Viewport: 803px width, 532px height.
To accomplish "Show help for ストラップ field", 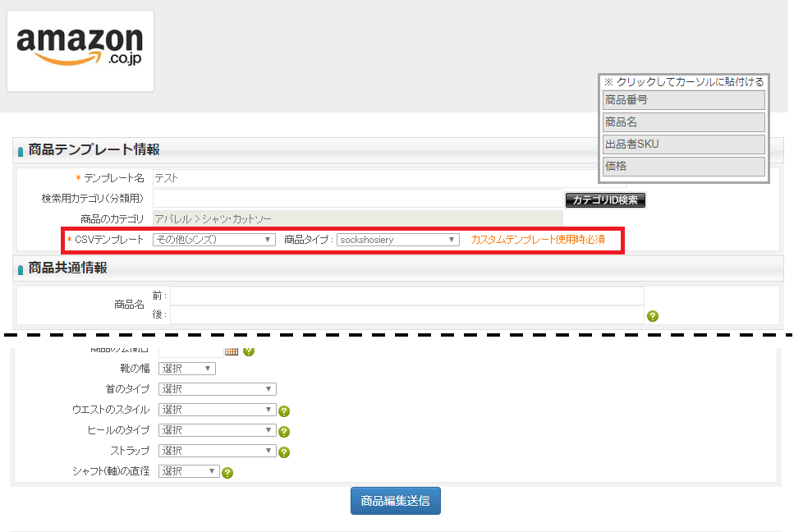I will tap(284, 452).
